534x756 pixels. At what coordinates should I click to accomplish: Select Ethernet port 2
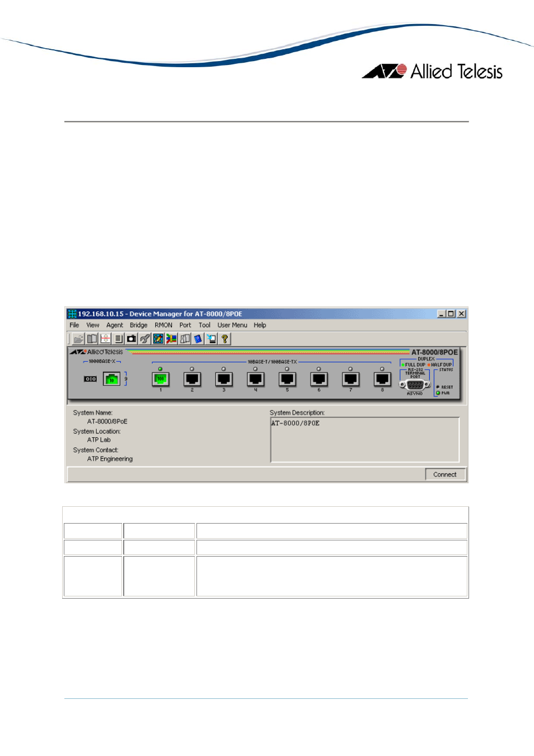pyautogui.click(x=192, y=379)
